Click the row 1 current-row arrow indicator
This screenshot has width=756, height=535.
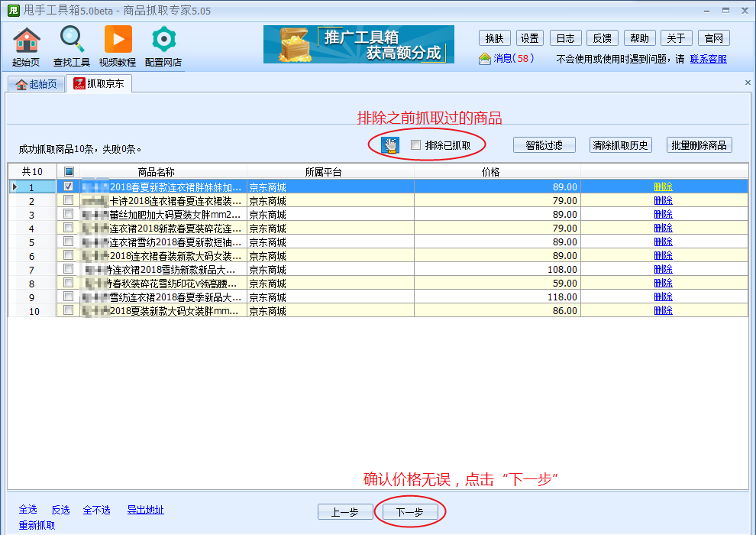[15, 186]
